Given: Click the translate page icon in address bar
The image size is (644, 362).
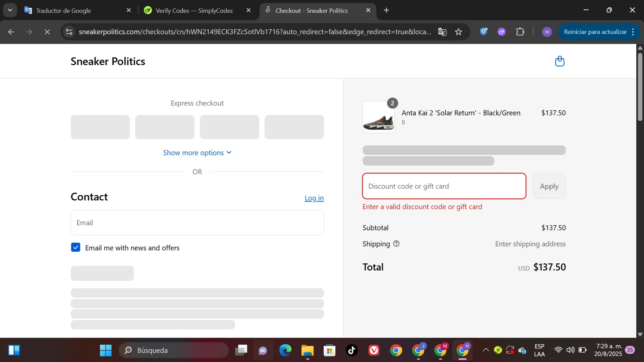Looking at the screenshot, I should coord(442,32).
